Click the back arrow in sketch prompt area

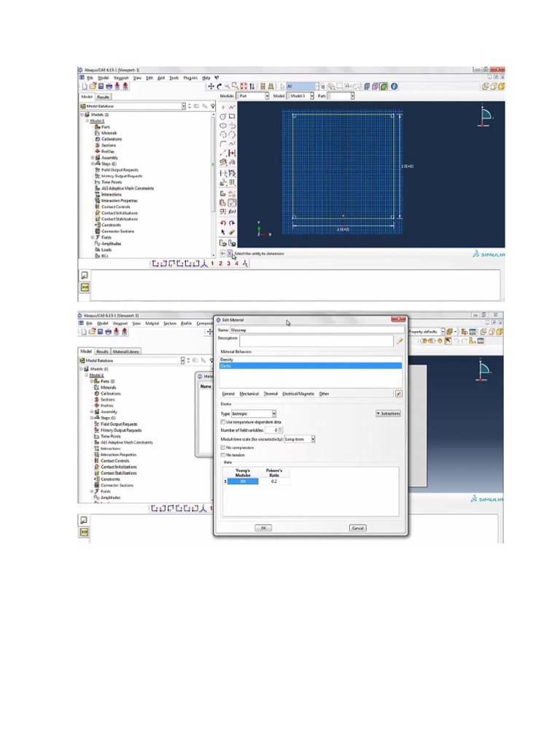point(222,253)
